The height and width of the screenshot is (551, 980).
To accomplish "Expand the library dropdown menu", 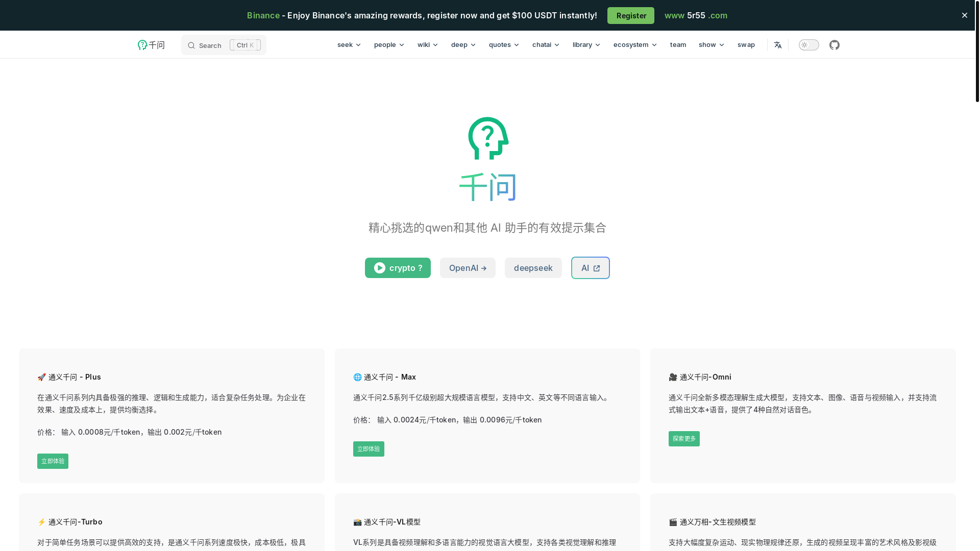I will tap(586, 45).
